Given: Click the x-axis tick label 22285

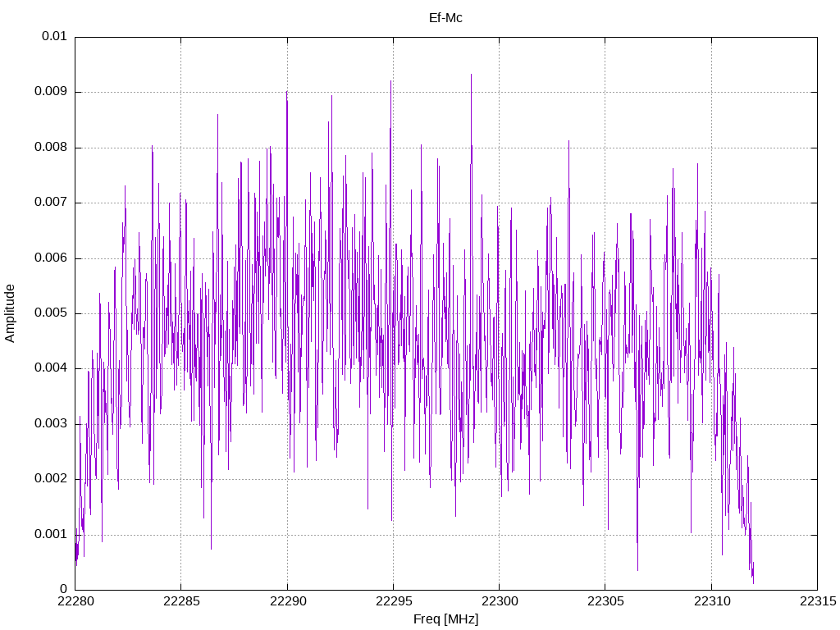Looking at the screenshot, I should tap(181, 601).
